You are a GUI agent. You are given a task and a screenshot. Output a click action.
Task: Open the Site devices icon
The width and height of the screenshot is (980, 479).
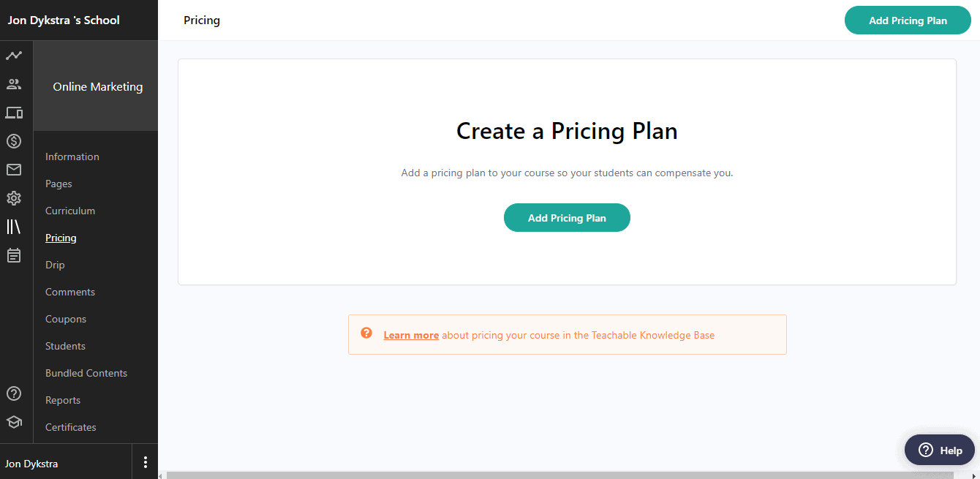pos(14,113)
